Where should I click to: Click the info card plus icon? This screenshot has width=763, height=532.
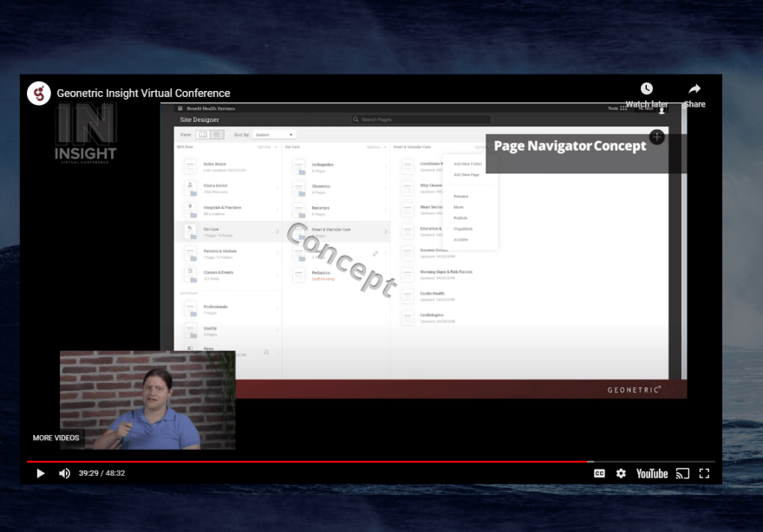(x=657, y=137)
